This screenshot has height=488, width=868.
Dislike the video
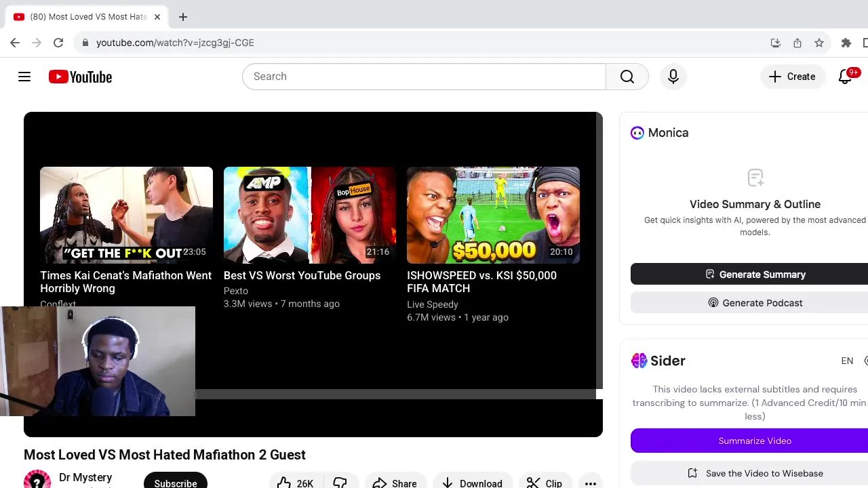tap(341, 482)
